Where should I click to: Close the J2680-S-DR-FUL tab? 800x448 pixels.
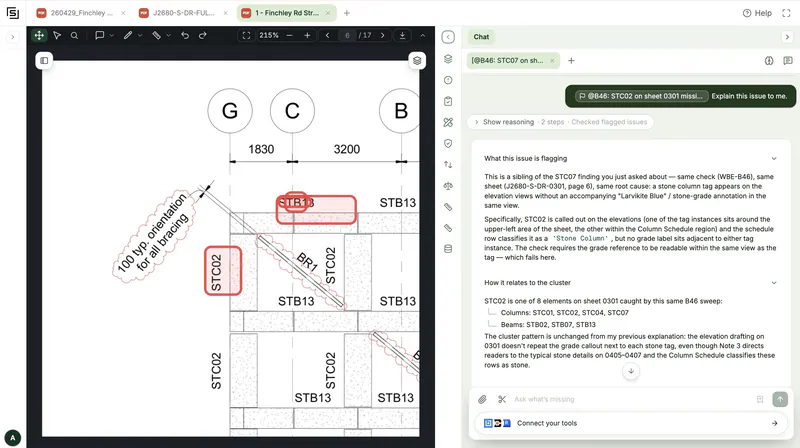point(226,13)
